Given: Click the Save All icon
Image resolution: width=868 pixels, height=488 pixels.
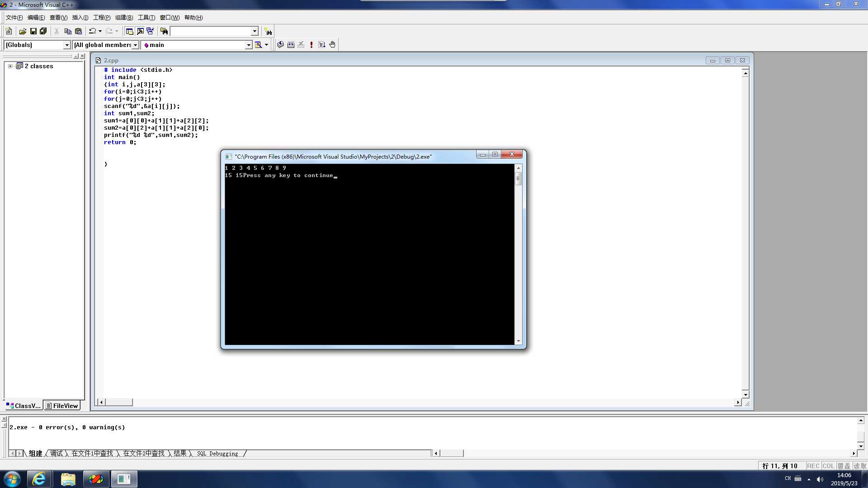Looking at the screenshot, I should [43, 31].
